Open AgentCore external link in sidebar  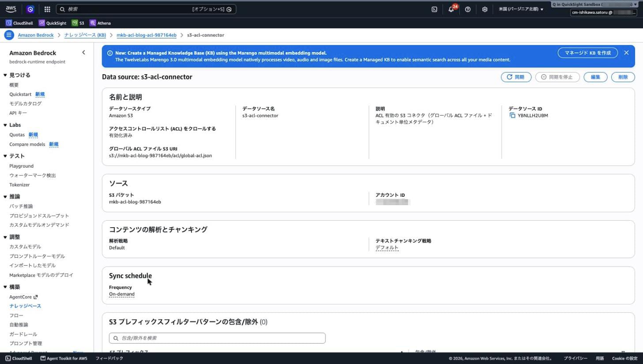tap(23, 296)
